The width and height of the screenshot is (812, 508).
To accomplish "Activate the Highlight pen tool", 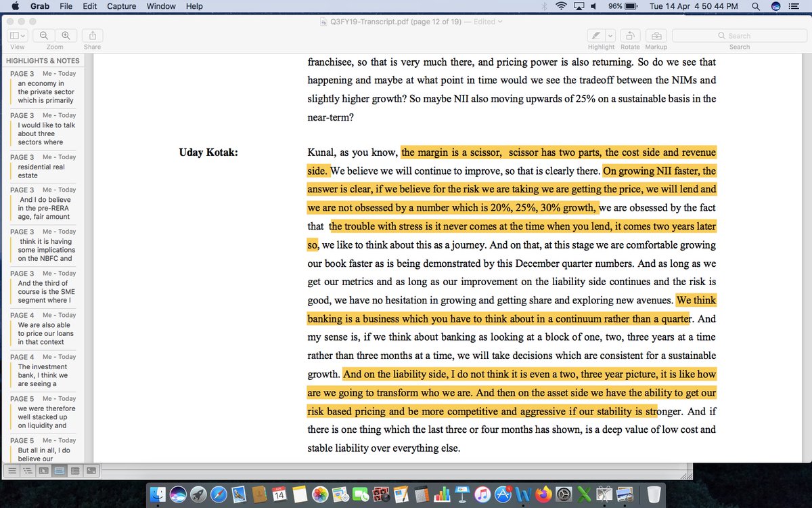I will click(x=595, y=35).
